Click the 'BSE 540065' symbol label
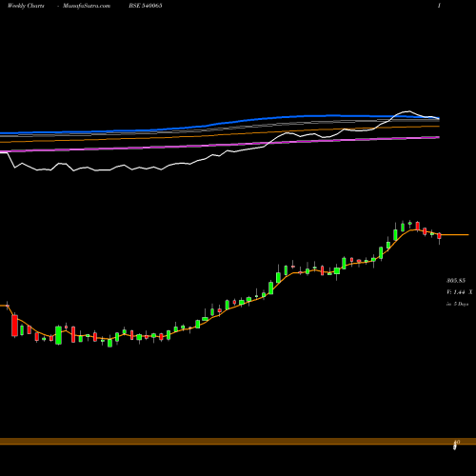Image resolution: width=476 pixels, height=476 pixels. (x=146, y=6)
